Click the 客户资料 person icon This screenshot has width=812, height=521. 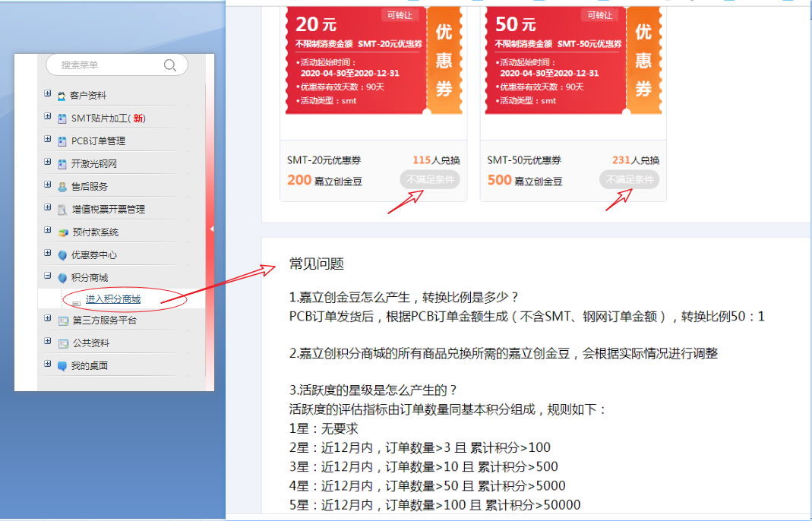point(62,96)
